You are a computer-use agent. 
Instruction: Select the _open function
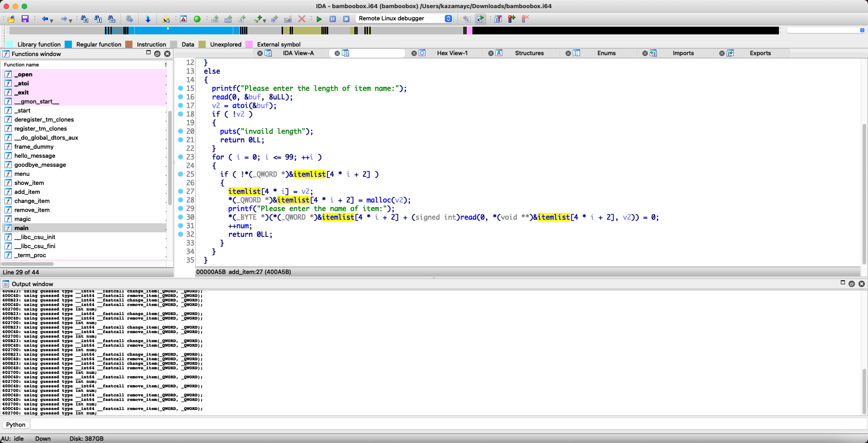click(x=84, y=75)
